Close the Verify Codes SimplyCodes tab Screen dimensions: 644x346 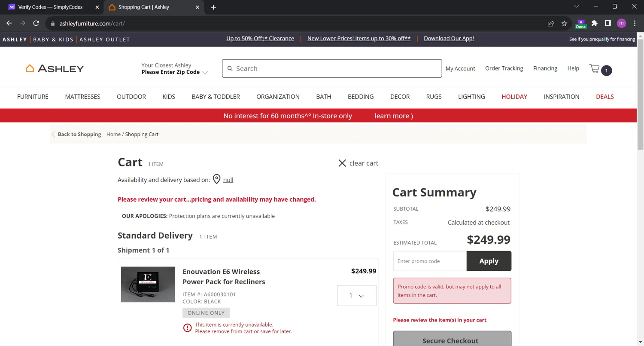(97, 7)
